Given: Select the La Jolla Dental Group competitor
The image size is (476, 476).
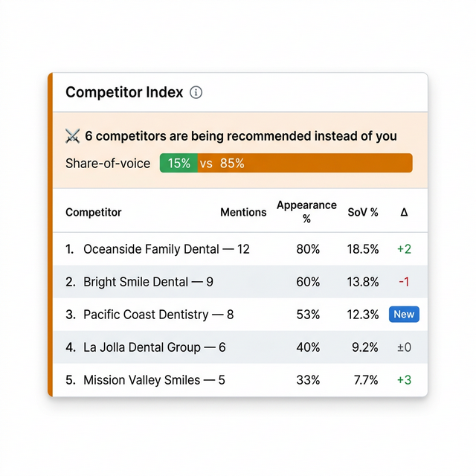Looking at the screenshot, I should pyautogui.click(x=142, y=347).
